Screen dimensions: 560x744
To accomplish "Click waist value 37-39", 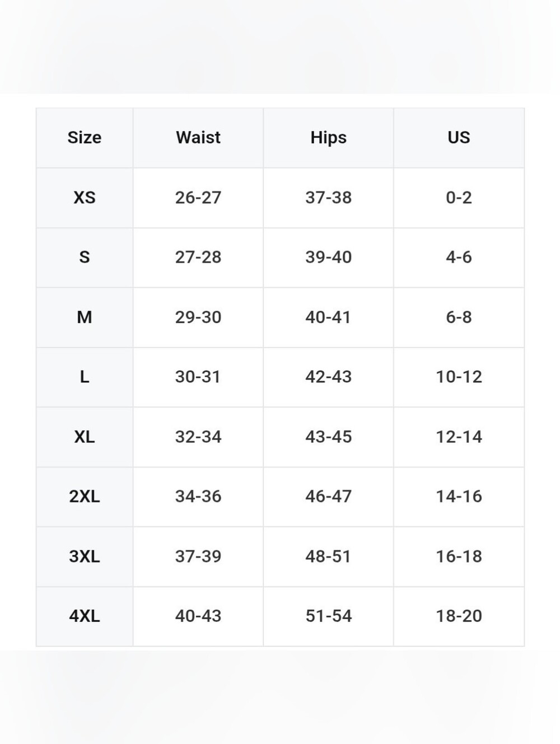I will 198,556.
